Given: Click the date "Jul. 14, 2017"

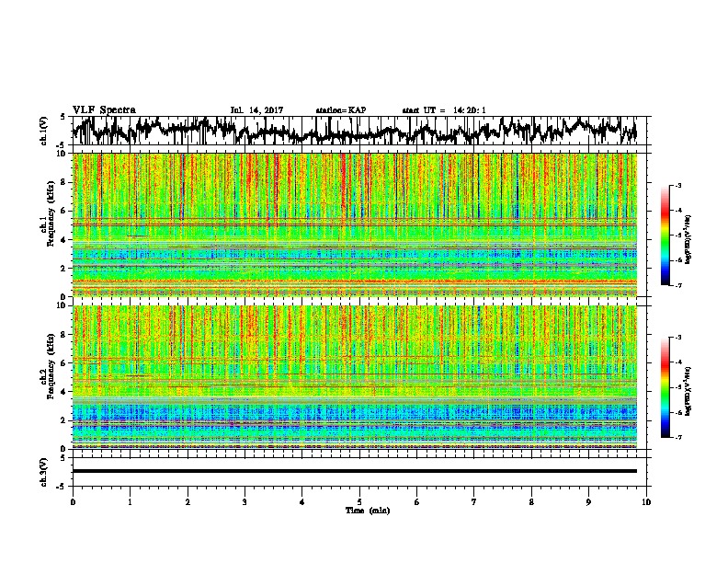Looking at the screenshot, I should [x=256, y=110].
